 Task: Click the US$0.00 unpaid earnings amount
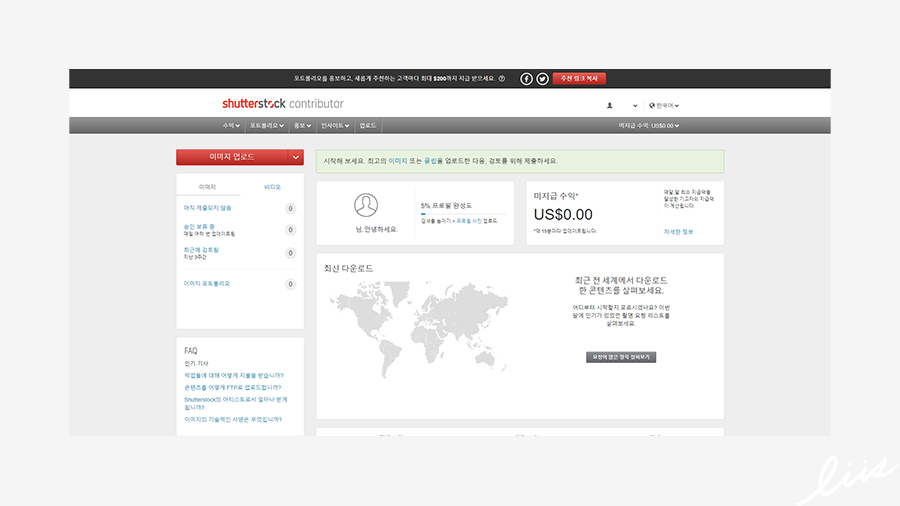tap(563, 215)
